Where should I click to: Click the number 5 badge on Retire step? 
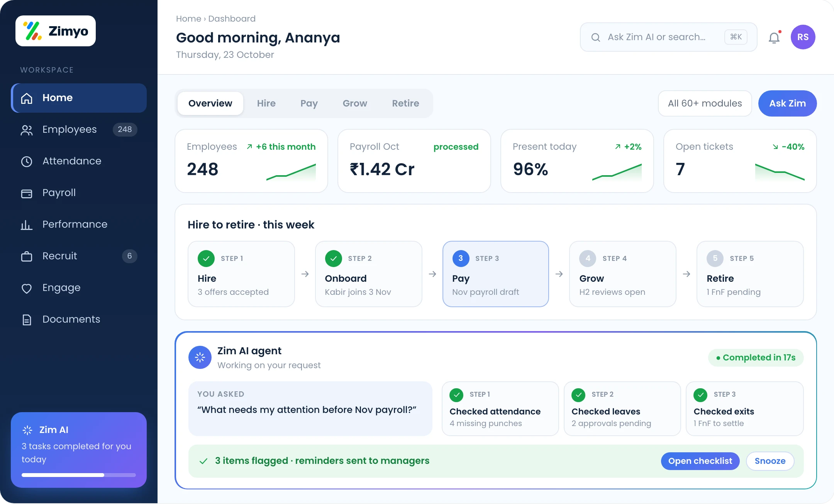(x=715, y=259)
